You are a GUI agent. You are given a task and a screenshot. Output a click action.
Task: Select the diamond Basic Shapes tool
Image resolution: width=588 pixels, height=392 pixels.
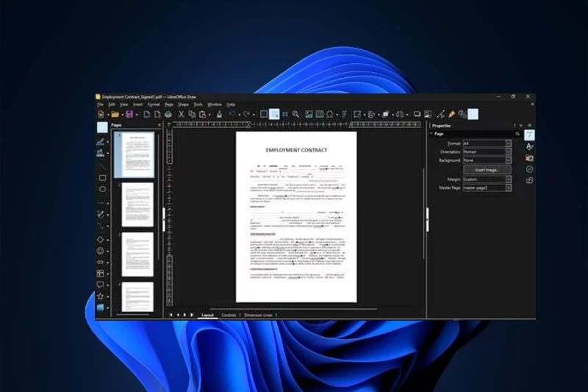tap(101, 239)
